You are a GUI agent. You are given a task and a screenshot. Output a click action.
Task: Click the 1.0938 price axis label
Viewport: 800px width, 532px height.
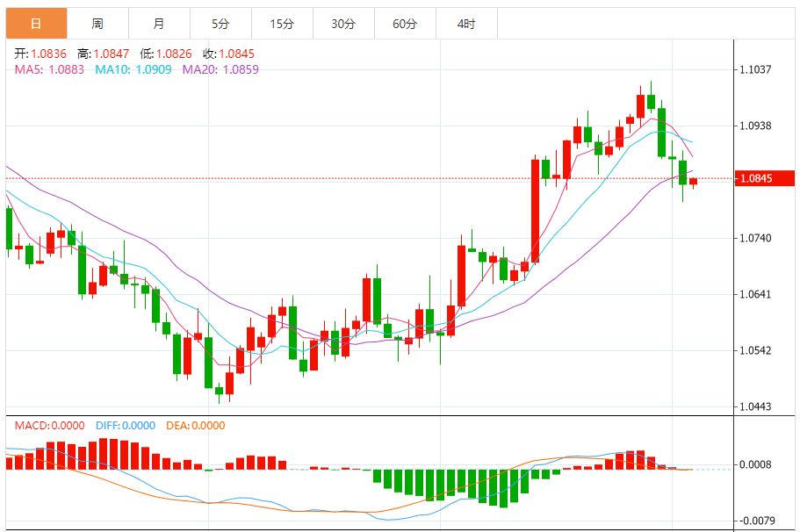(755, 126)
